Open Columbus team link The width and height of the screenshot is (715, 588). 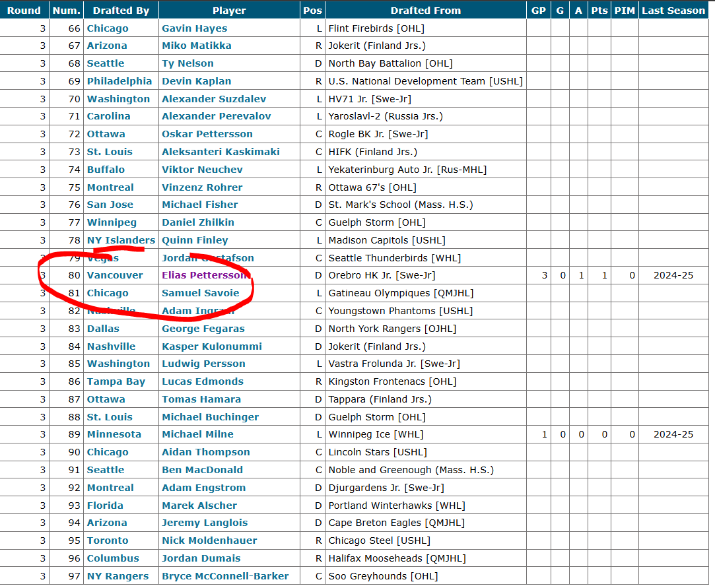pyautogui.click(x=113, y=558)
